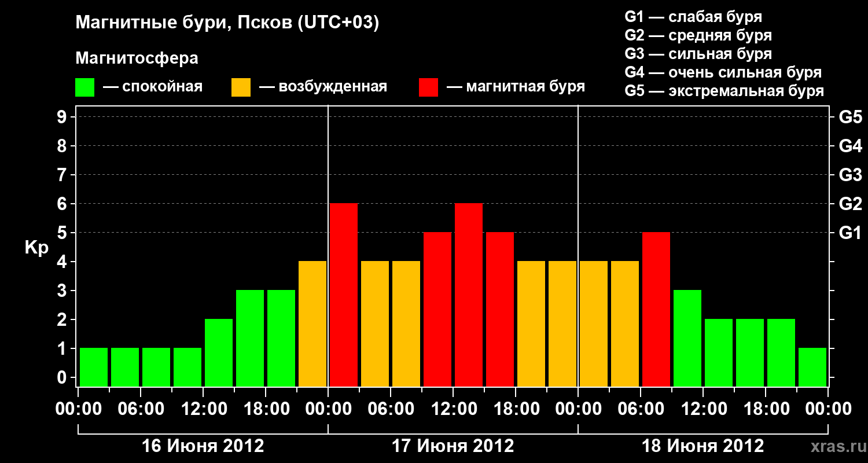Click the '— спокойная' legend label
The image size is (868, 463).
[153, 87]
